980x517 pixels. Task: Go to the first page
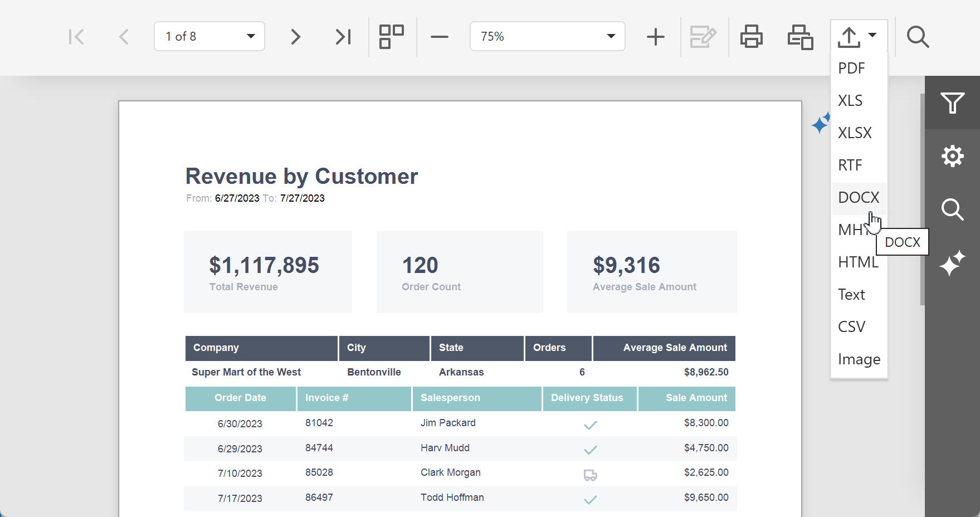tap(76, 37)
